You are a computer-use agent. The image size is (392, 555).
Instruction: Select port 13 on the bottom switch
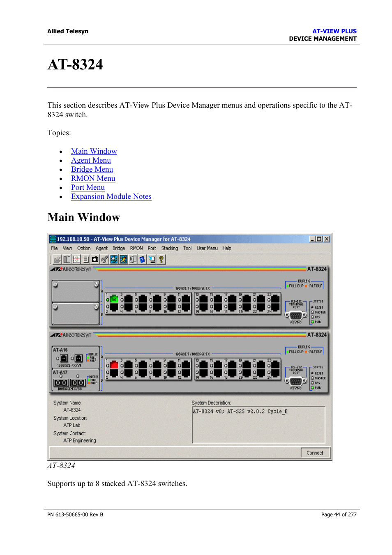(203, 365)
